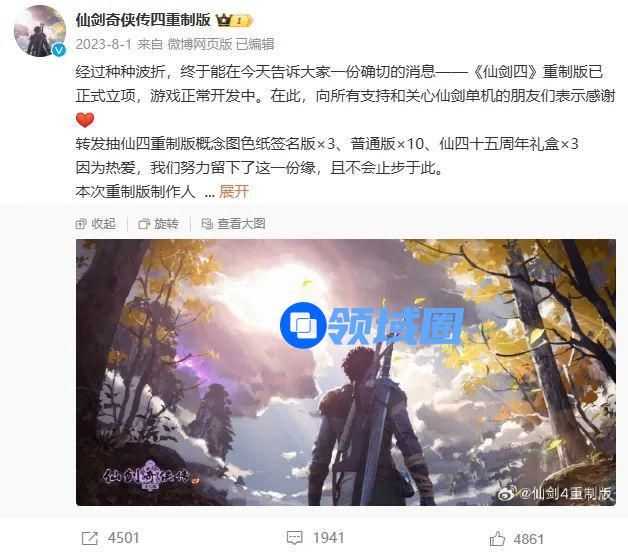Collapse the image preview with 收起

point(104,224)
